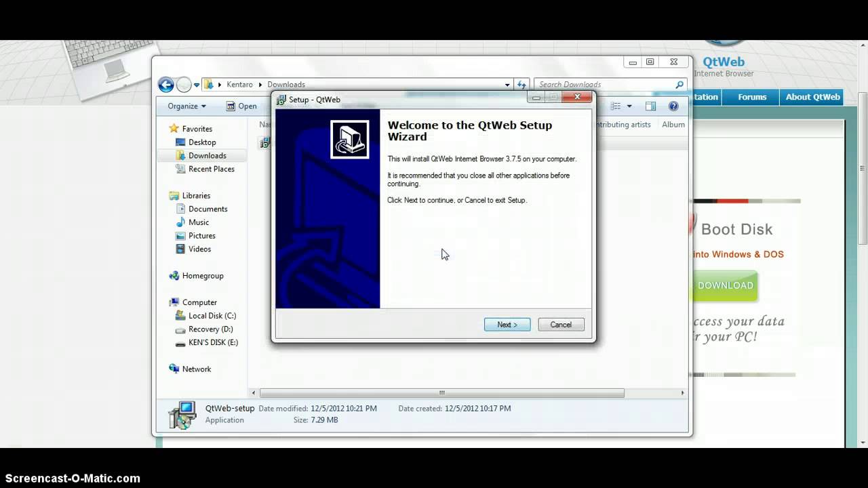This screenshot has width=868, height=488.
Task: Sort by the Album column header
Action: (x=673, y=125)
